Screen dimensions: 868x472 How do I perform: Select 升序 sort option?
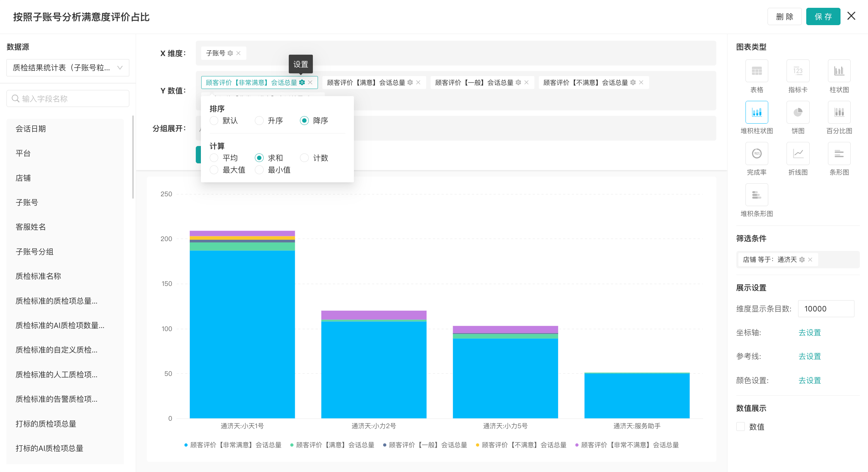coord(259,121)
